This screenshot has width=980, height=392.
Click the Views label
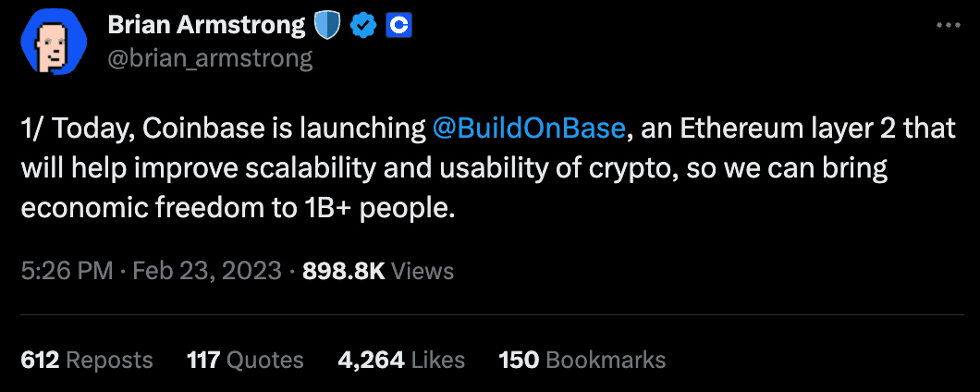point(423,271)
